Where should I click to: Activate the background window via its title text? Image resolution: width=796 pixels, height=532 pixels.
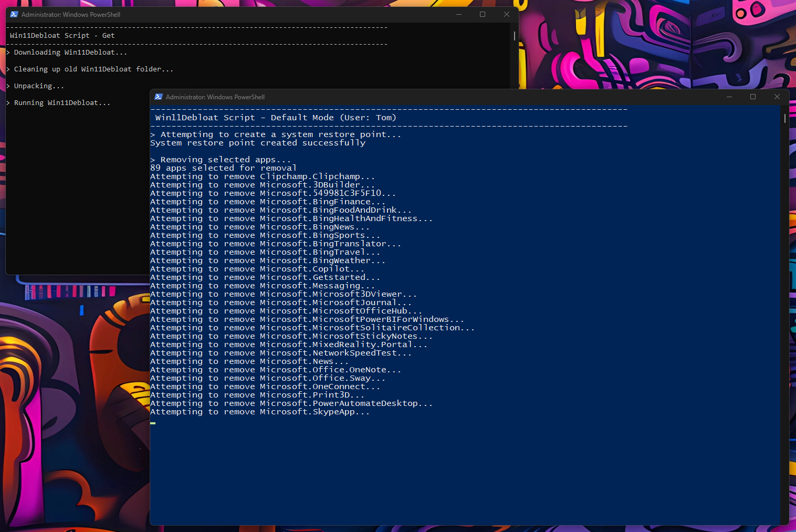pyautogui.click(x=71, y=15)
